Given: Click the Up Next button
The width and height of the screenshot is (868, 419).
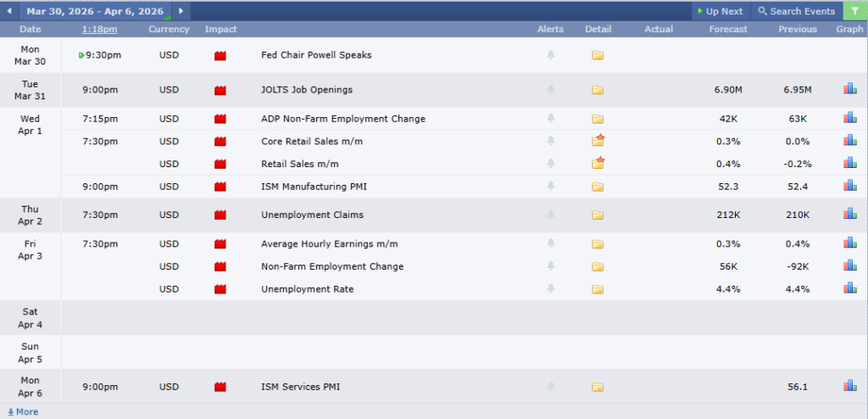Looking at the screenshot, I should [720, 11].
